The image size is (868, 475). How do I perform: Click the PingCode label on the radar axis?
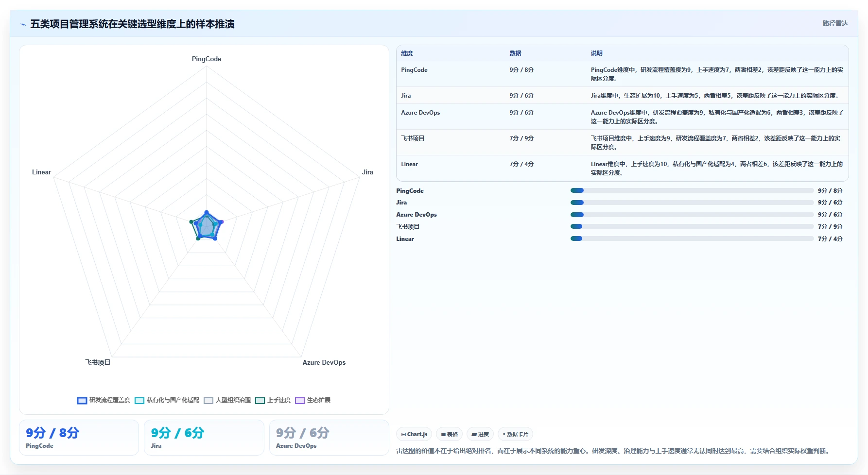click(x=207, y=59)
